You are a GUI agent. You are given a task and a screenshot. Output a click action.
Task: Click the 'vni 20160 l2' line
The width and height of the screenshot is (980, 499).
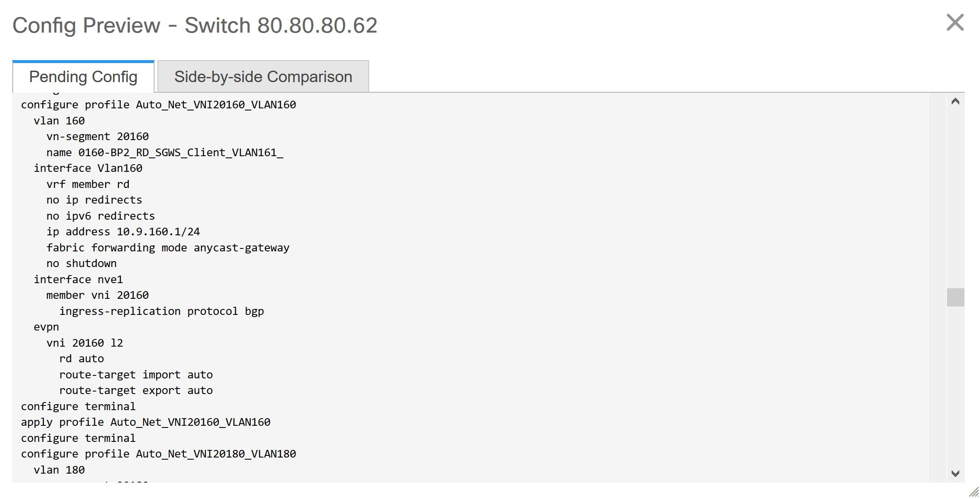pos(85,343)
